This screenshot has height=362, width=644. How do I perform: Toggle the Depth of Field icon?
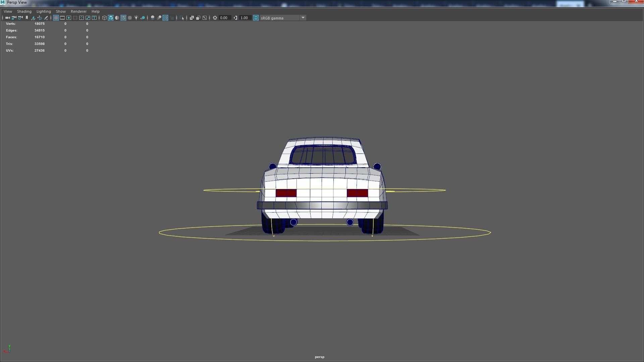click(172, 18)
